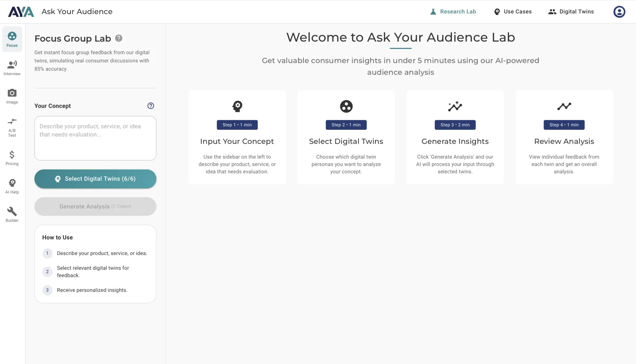This screenshot has width=636, height=364.
Task: Click the Generate Analysis button
Action: tap(95, 206)
